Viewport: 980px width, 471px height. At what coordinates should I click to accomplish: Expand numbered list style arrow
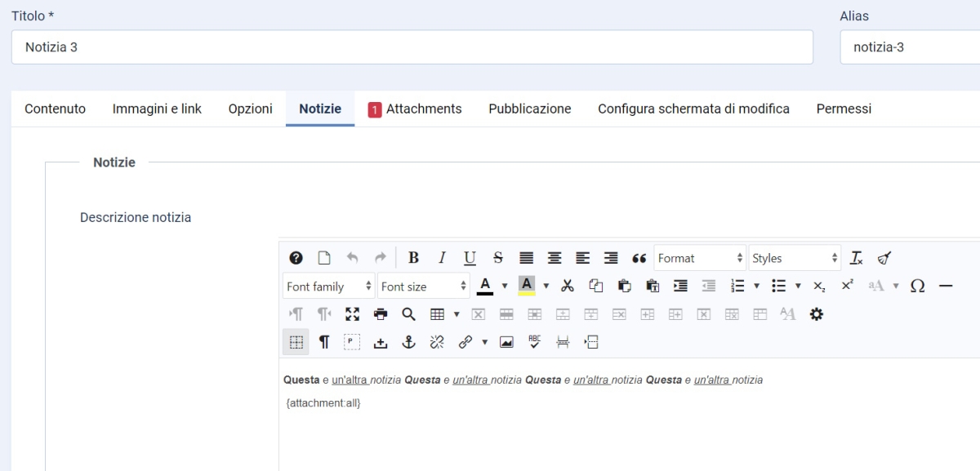(x=757, y=286)
